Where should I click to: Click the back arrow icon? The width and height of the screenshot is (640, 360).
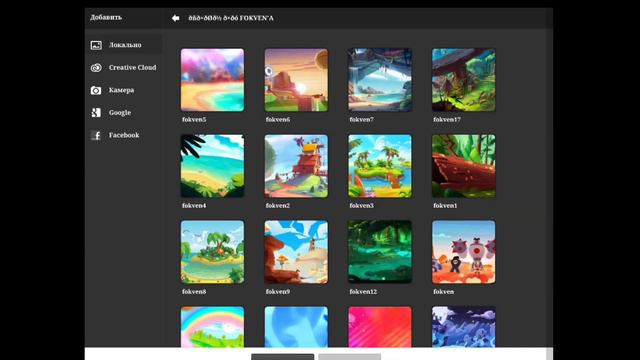(x=176, y=18)
